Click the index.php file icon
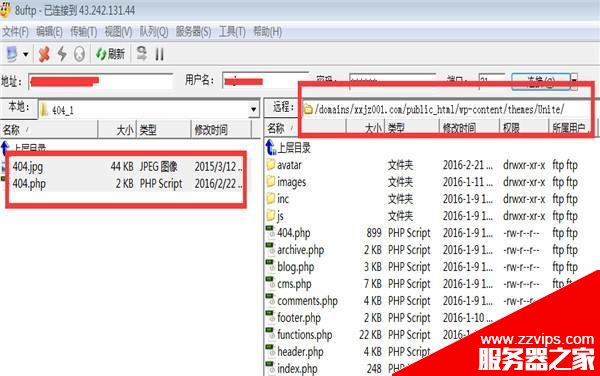Viewport: 600px width, 376px height. pos(271,368)
